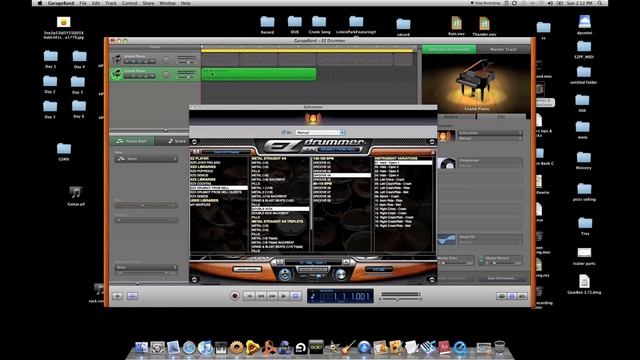Open iTunes from the dock
Screen dimensions: 640x360
coord(205,347)
